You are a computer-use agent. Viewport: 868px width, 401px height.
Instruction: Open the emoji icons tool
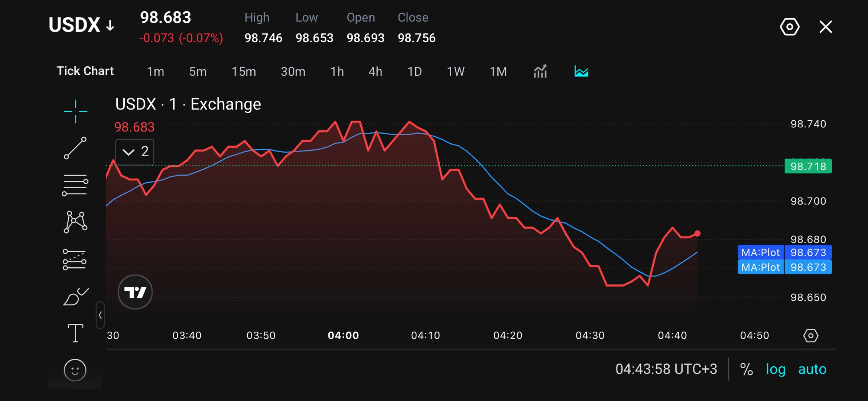[x=75, y=370]
